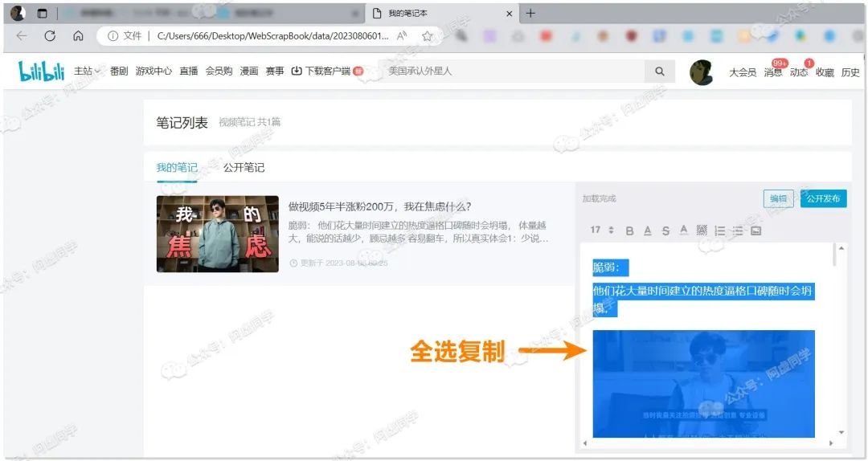Click the 公开发布 button

(x=823, y=198)
